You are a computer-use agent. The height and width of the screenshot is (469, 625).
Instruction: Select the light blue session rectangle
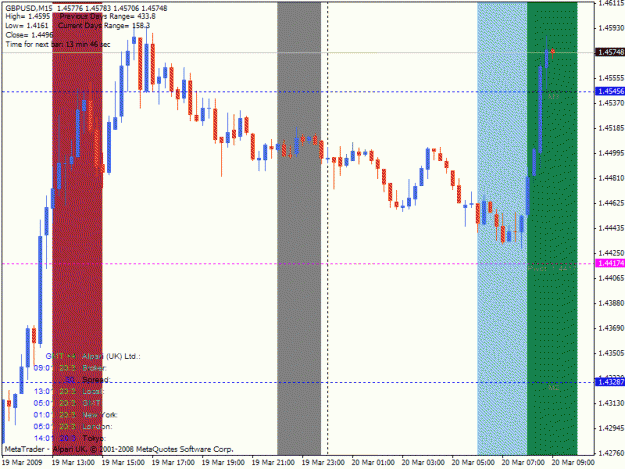[x=502, y=229]
